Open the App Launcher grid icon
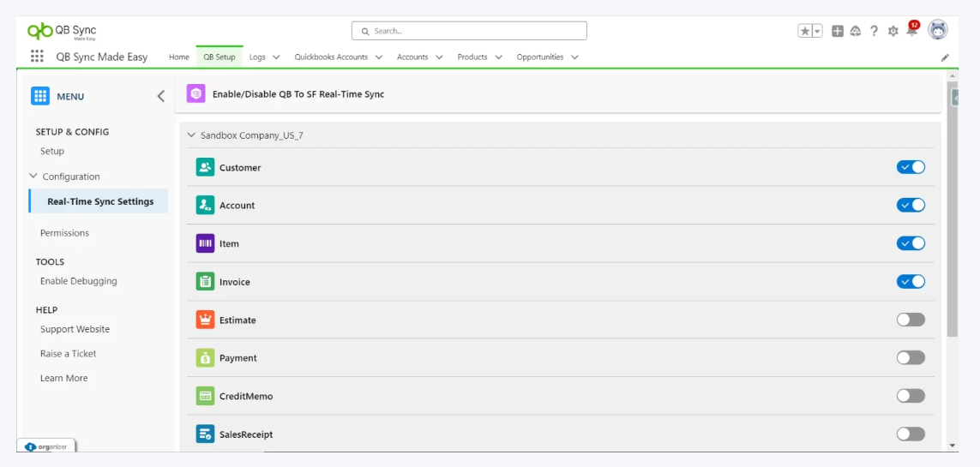Viewport: 980px width, 467px height. pos(37,57)
